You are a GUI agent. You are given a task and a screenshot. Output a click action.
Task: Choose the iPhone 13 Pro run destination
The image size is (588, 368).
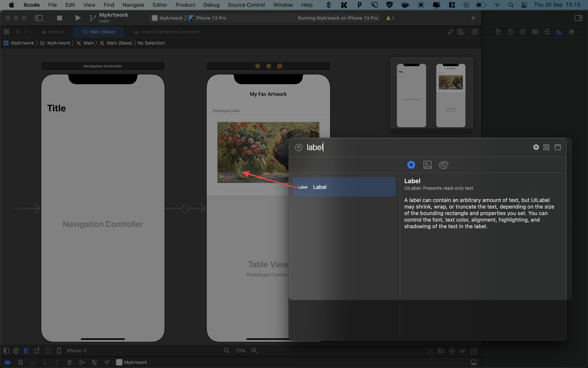207,18
